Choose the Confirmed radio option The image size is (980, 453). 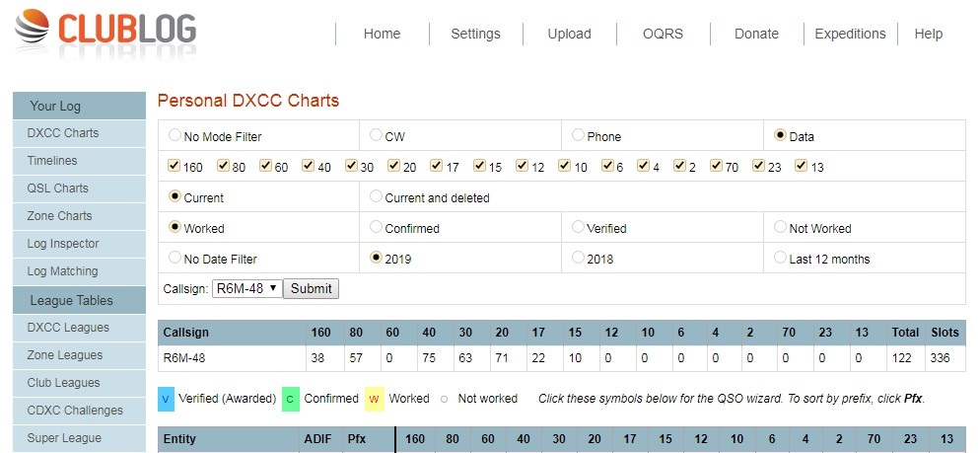(377, 227)
